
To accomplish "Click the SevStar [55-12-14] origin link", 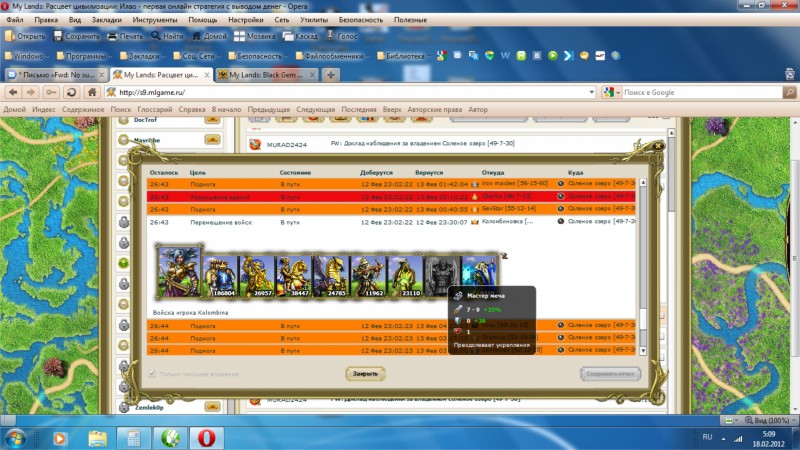I will (509, 209).
